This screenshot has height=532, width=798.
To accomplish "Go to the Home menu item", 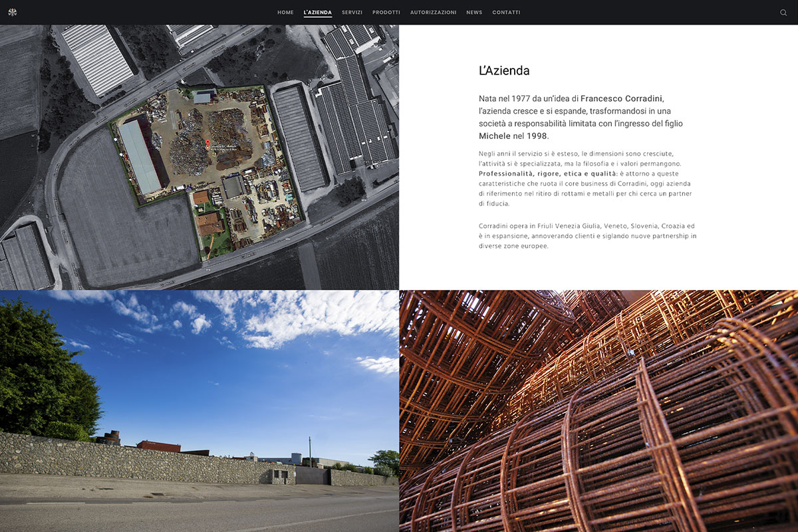I will 285,13.
